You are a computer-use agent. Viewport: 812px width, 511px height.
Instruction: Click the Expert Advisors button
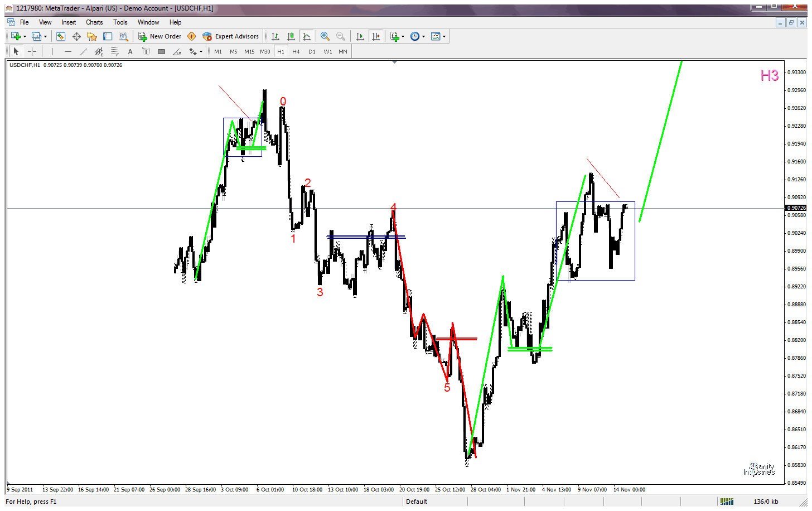tap(231, 36)
